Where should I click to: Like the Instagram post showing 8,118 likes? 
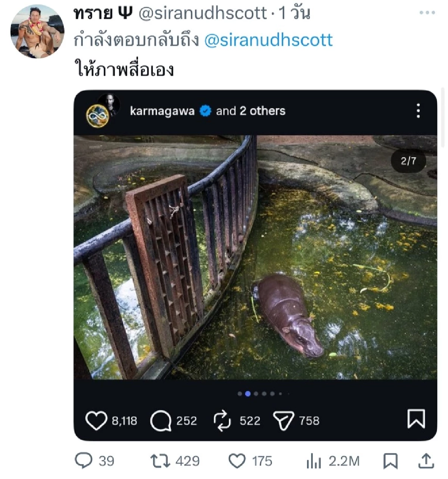click(97, 420)
